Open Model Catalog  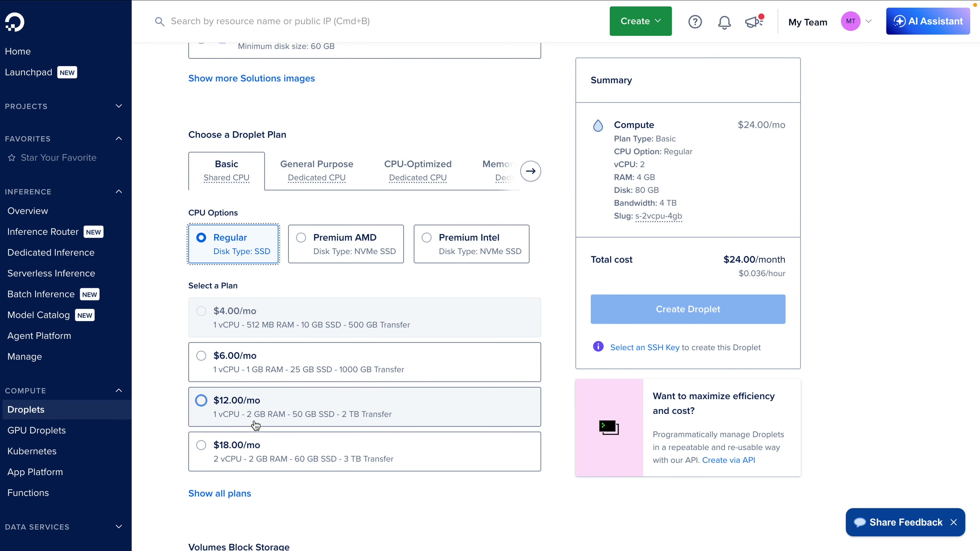[x=38, y=315]
